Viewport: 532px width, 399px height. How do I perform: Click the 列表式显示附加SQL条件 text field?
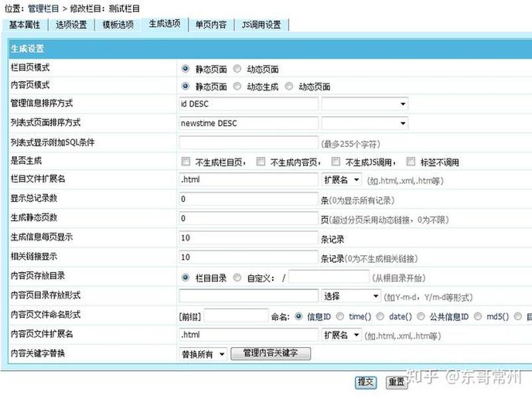(x=248, y=142)
